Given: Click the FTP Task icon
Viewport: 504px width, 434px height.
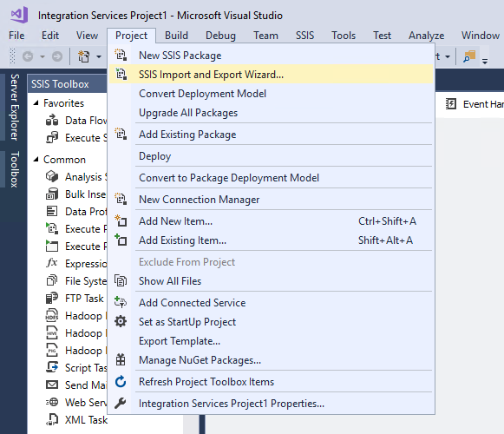Looking at the screenshot, I should (x=52, y=298).
